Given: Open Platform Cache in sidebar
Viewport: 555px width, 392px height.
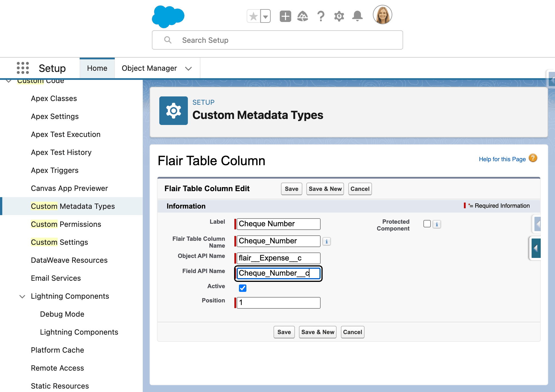Looking at the screenshot, I should click(57, 350).
